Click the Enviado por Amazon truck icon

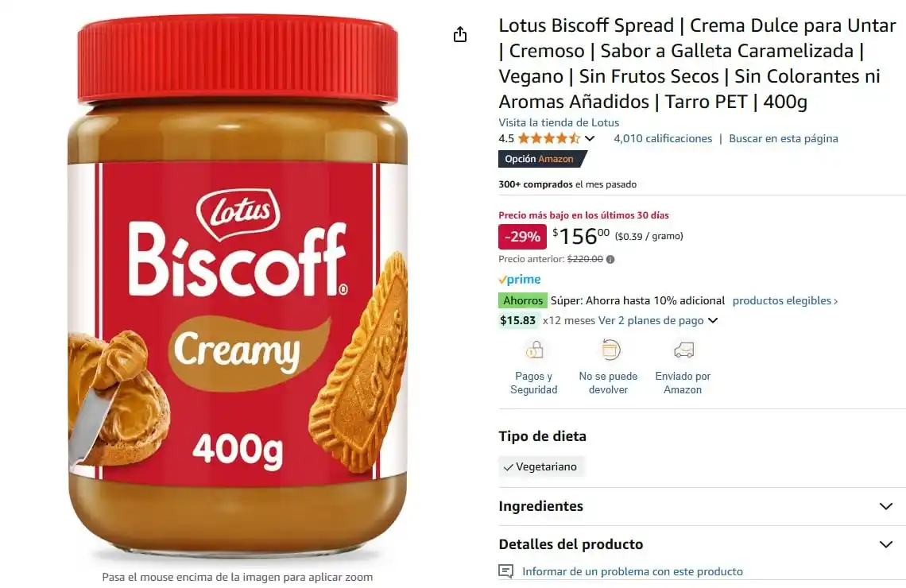coord(683,350)
